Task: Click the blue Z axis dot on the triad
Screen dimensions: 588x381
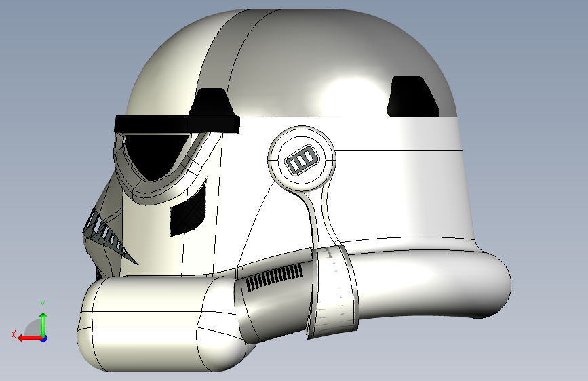Action: (x=44, y=338)
